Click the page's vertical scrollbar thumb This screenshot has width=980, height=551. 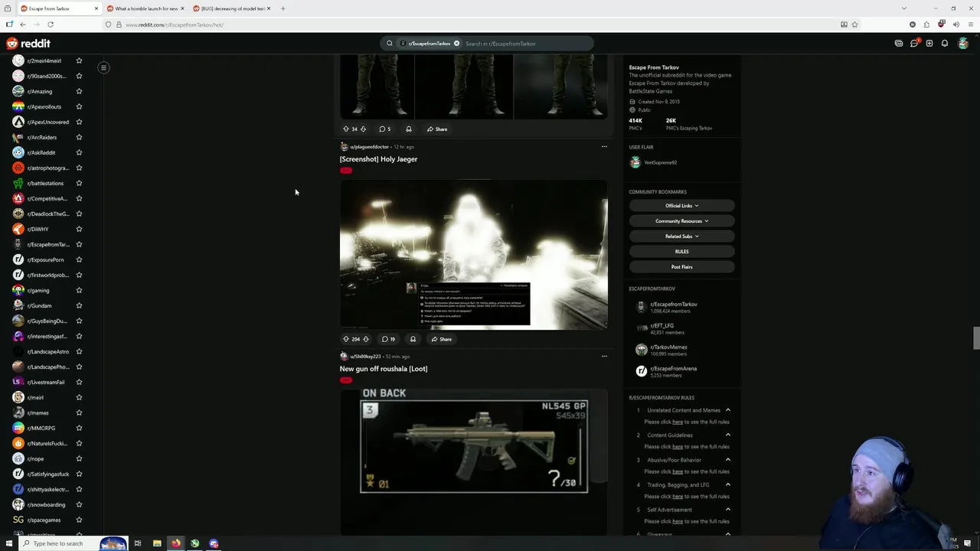(976, 337)
